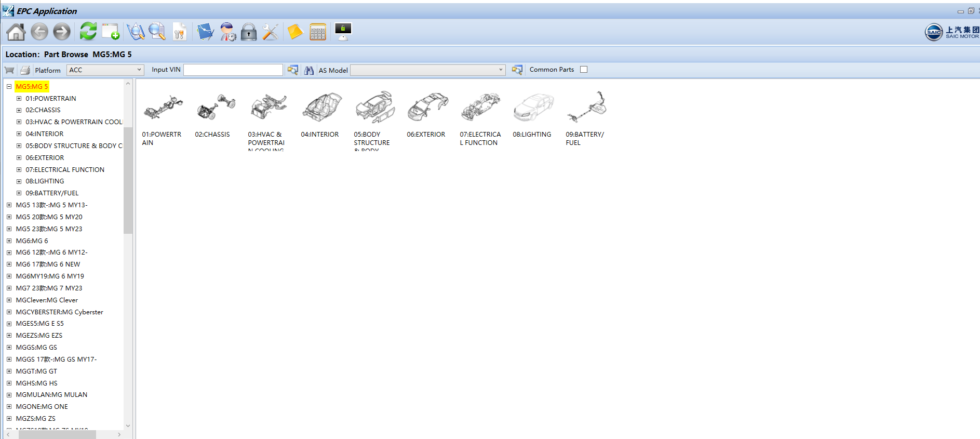Select MG5 23款:MG 5 MY23 in tree
The height and width of the screenshot is (439, 980).
[x=49, y=229]
